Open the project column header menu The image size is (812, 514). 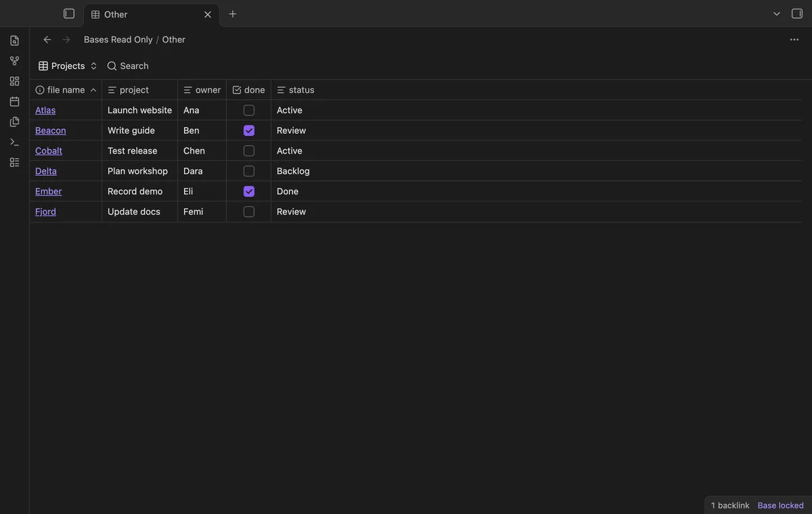tap(140, 90)
